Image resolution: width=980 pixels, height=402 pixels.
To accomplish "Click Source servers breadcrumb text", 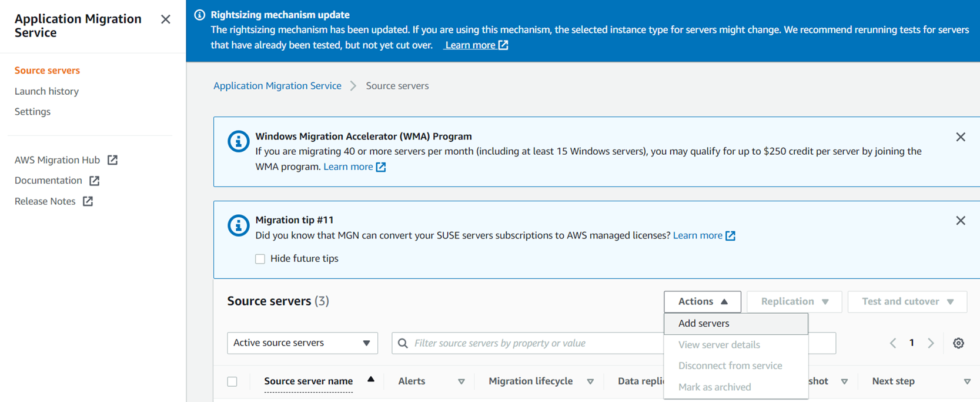I will pos(397,86).
